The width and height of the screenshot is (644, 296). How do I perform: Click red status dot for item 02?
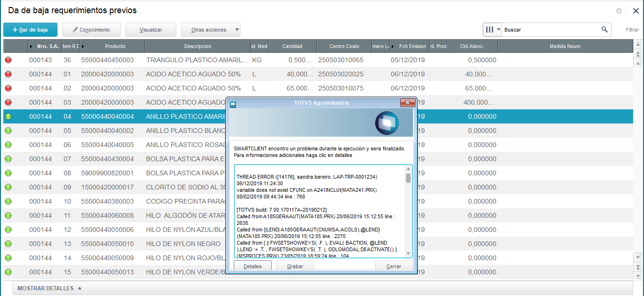point(8,88)
